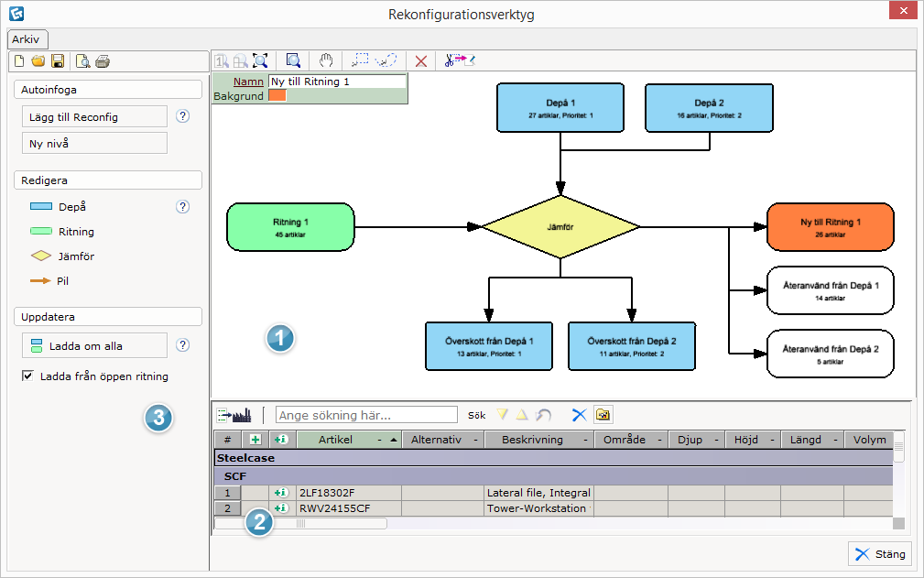Toggle Ladda från öppen ritning checkbox
Screen dimensions: 924x578
click(27, 376)
